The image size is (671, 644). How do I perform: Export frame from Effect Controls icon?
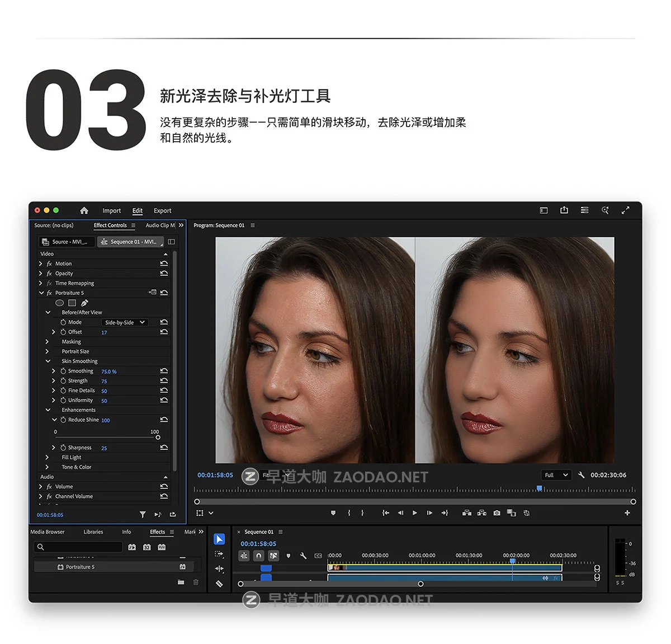[x=173, y=514]
